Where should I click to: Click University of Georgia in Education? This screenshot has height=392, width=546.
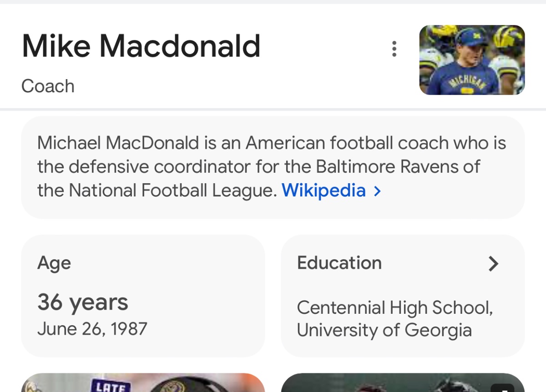(x=384, y=330)
